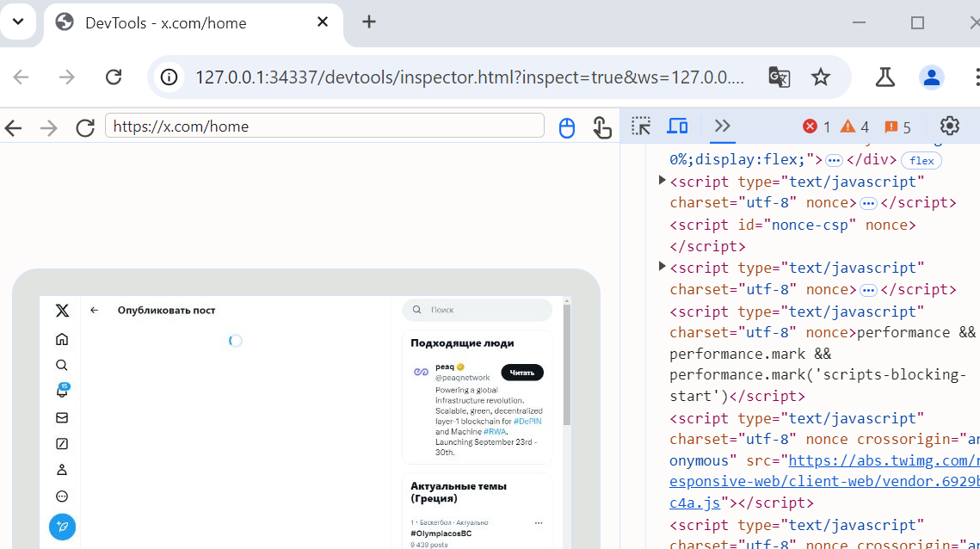The width and height of the screenshot is (980, 549).
Task: Open Notifications bell in X sidebar
Action: pos(62,391)
